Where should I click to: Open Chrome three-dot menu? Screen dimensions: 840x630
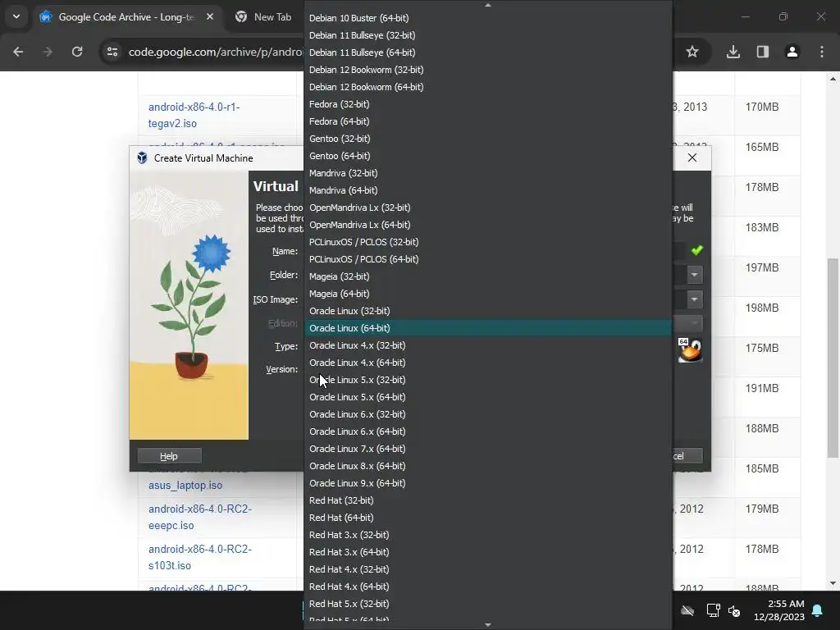coord(822,52)
